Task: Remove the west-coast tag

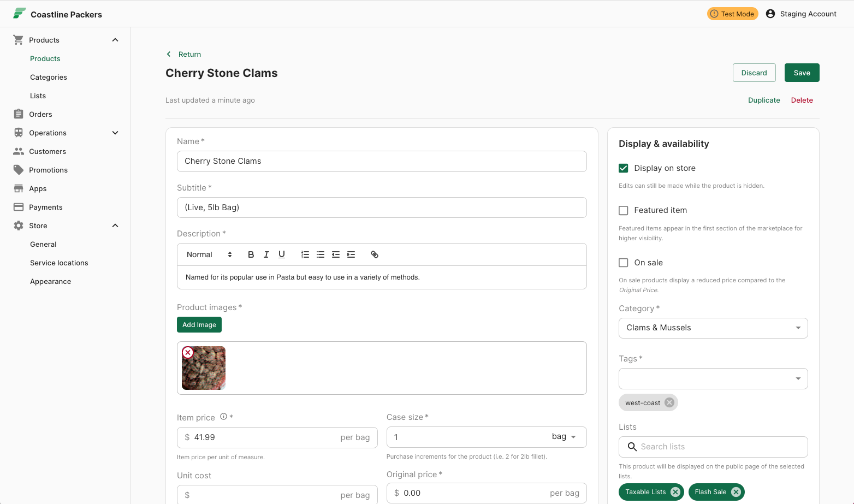Action: [669, 402]
